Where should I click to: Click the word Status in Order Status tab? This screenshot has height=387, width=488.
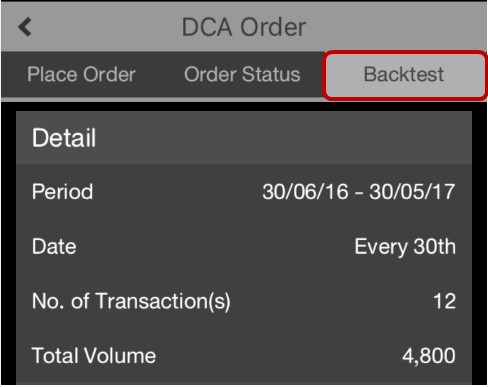[x=271, y=74]
